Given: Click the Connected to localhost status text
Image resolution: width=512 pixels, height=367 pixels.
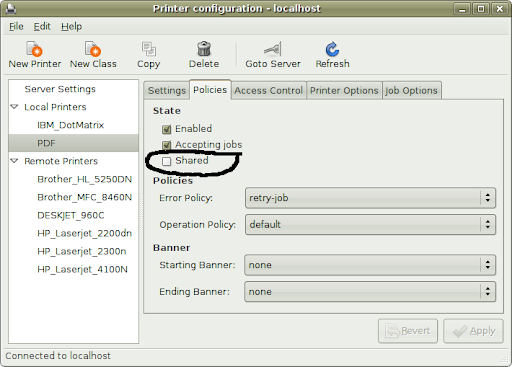Looking at the screenshot, I should [58, 356].
